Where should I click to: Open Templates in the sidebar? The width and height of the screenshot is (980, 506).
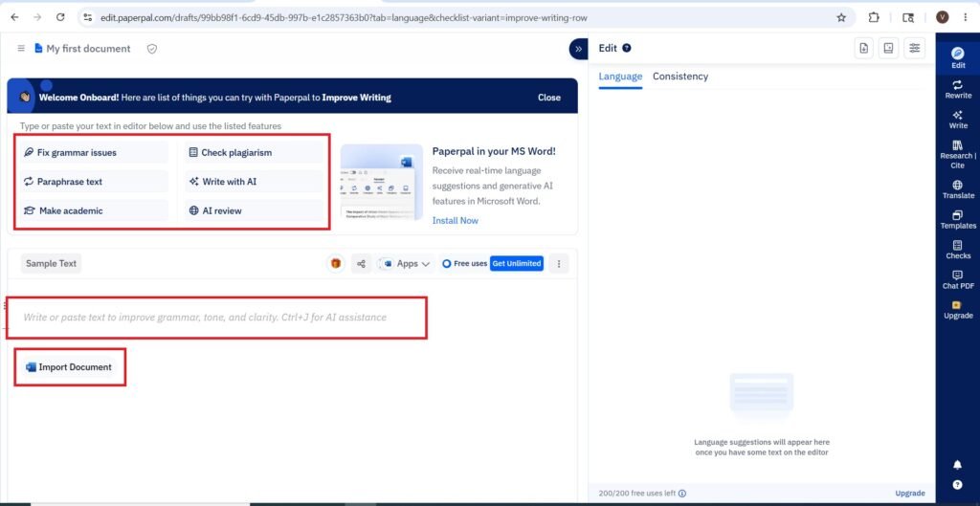click(957, 219)
